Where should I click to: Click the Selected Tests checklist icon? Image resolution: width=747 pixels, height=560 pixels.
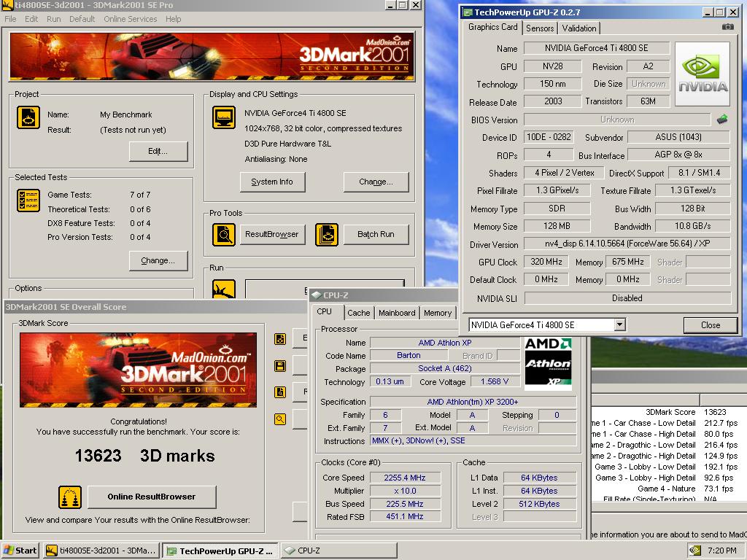coord(28,201)
